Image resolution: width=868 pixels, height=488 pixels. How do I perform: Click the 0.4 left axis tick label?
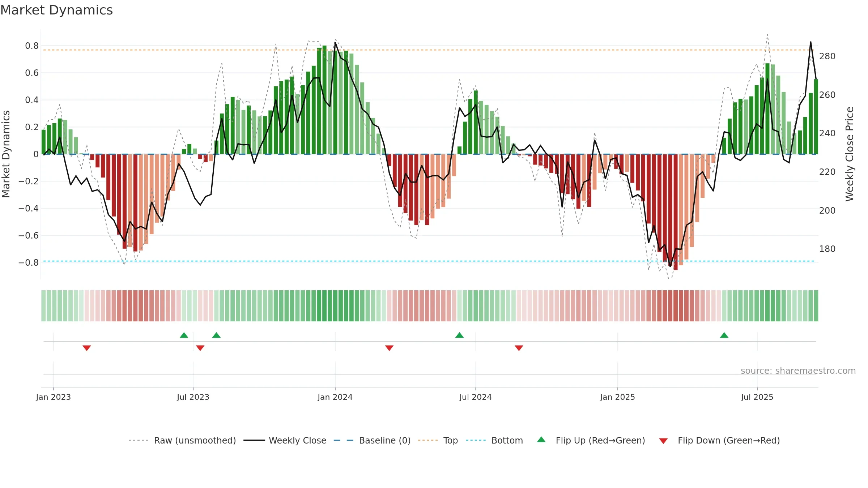32,100
